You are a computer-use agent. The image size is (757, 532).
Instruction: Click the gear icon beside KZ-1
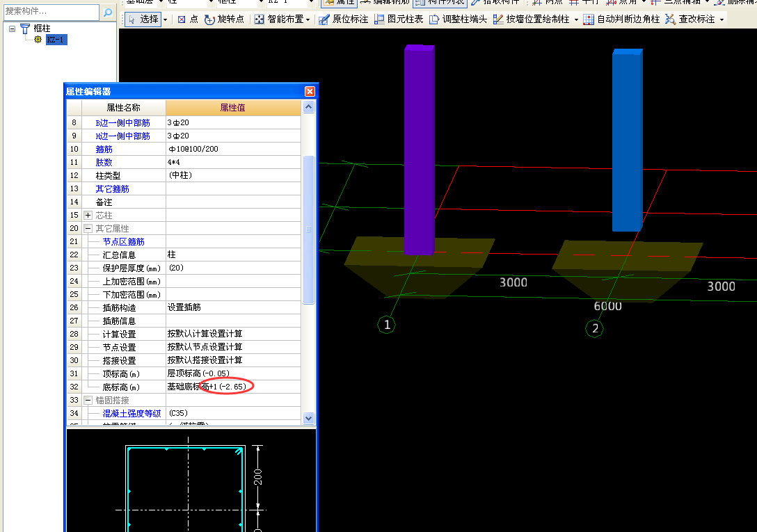(38, 40)
